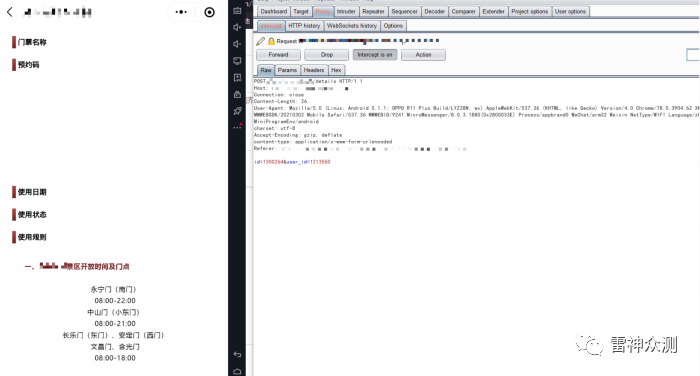Open the three-dot more menu in the mini program header
The image size is (700, 376).
click(x=181, y=12)
